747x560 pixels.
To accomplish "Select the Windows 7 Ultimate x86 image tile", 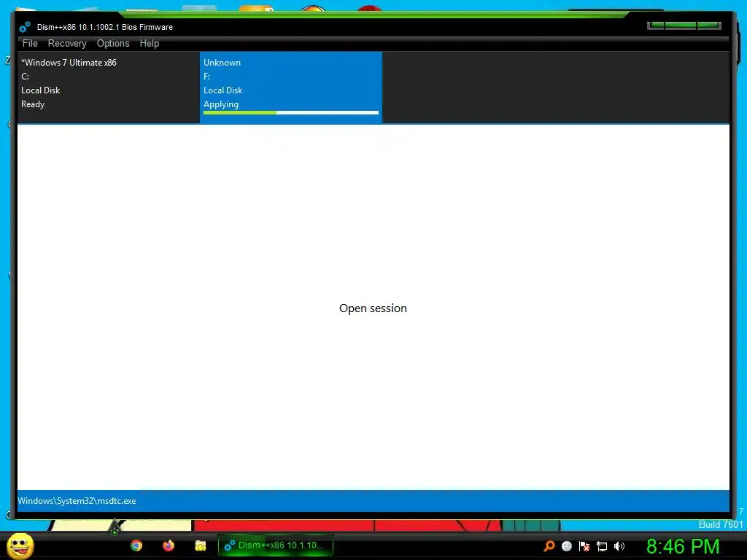I will pyautogui.click(x=109, y=87).
